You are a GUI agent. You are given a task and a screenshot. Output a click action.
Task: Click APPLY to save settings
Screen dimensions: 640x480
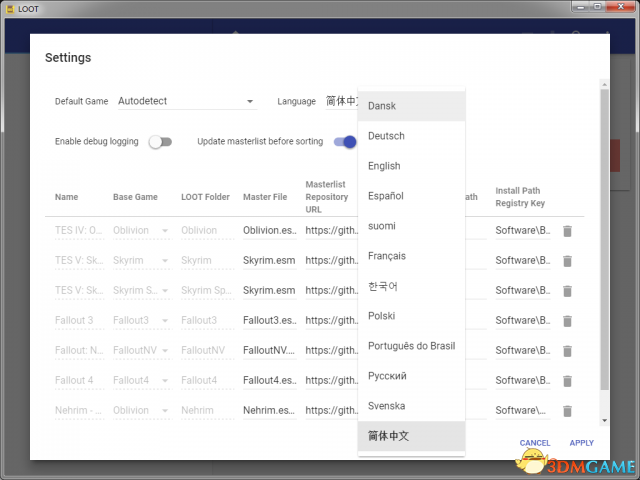pyautogui.click(x=581, y=443)
